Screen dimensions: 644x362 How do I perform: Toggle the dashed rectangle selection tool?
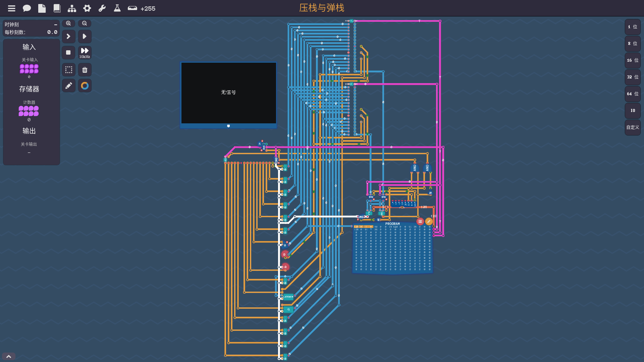(x=68, y=70)
